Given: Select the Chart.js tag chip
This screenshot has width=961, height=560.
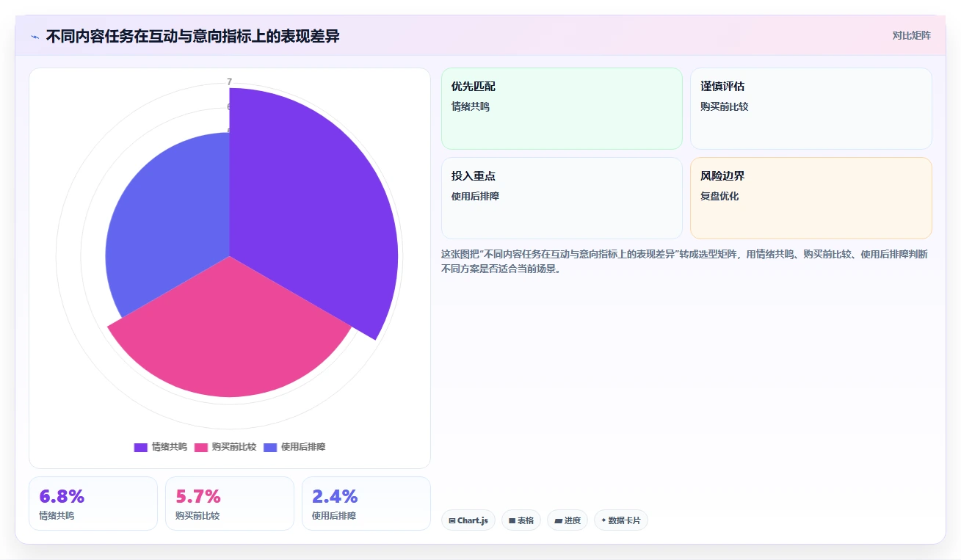Looking at the screenshot, I should 468,520.
